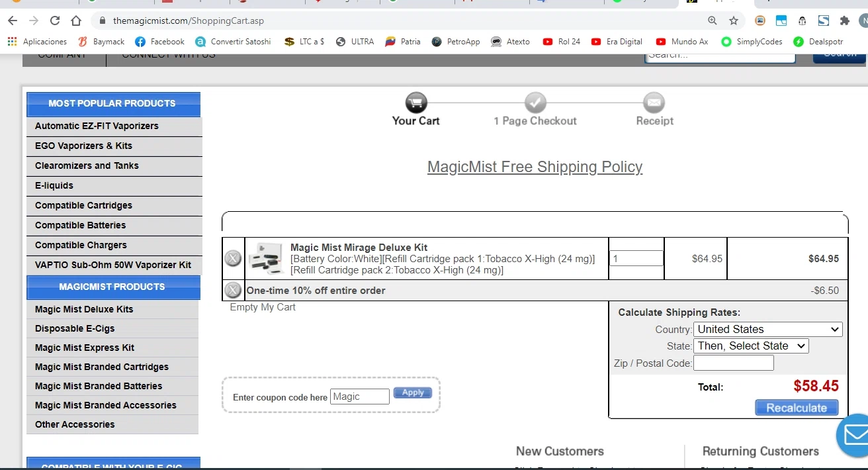Open browser zoom magnifier icon
The height and width of the screenshot is (470, 868).
click(712, 21)
